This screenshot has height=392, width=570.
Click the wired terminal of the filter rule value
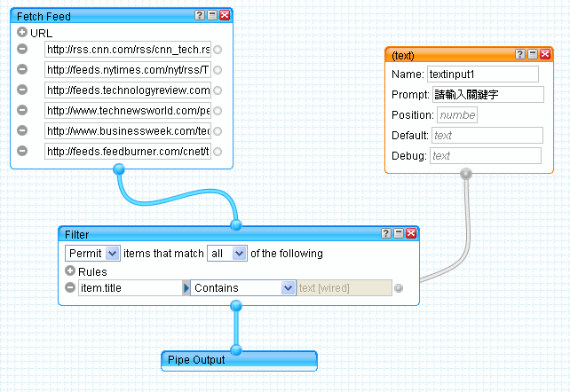(x=399, y=287)
